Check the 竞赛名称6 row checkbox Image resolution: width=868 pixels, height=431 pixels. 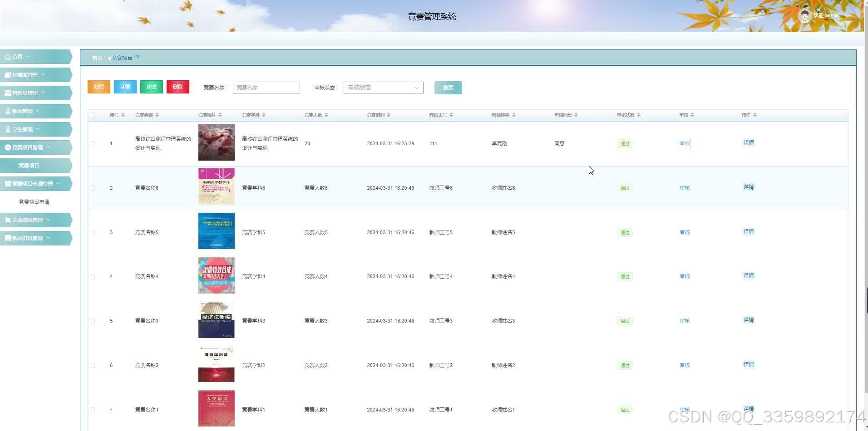(x=93, y=188)
